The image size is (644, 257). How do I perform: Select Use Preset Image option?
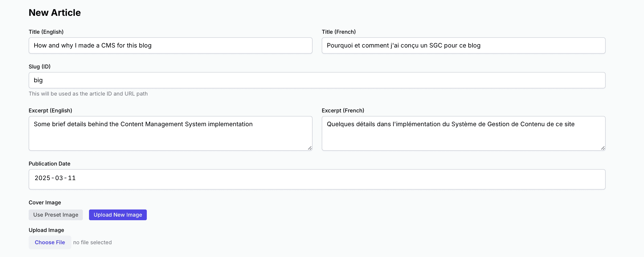(56, 215)
